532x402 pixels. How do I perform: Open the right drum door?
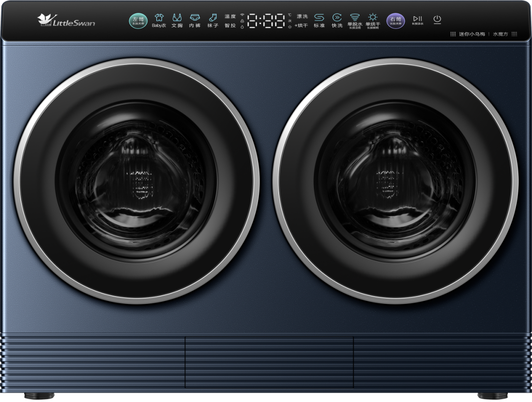pos(395,181)
